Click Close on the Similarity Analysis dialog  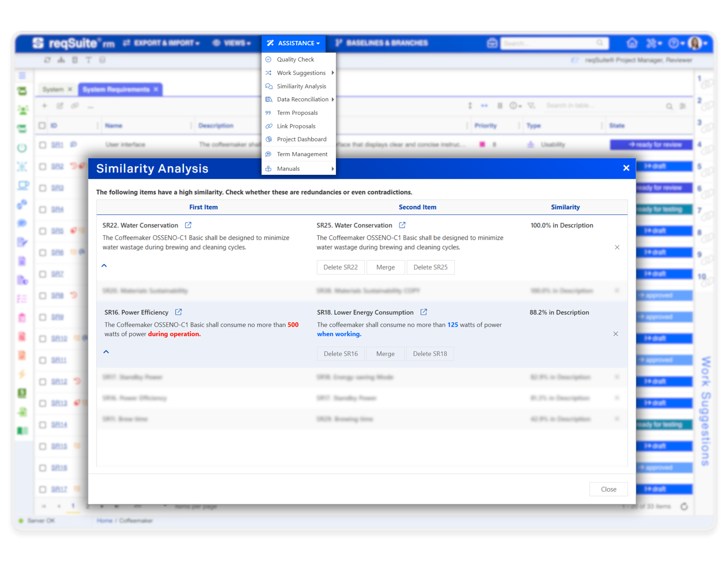pyautogui.click(x=608, y=489)
